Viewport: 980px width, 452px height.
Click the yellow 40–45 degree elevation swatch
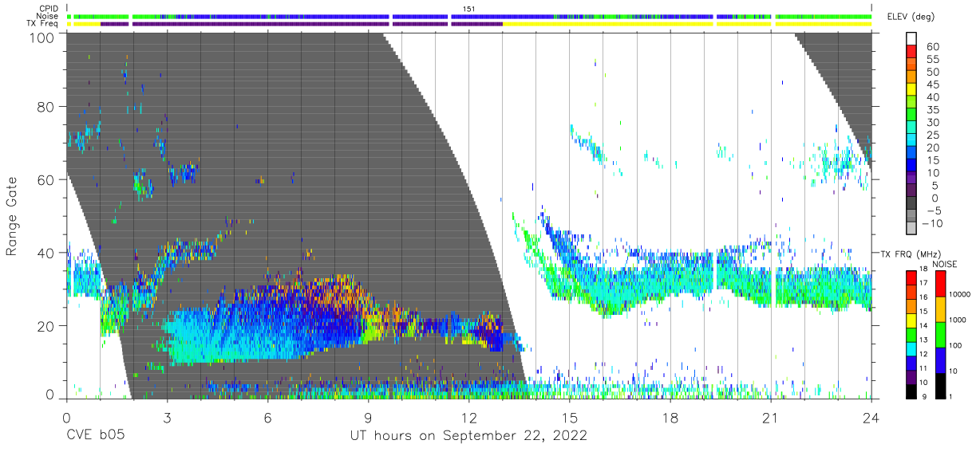[913, 91]
